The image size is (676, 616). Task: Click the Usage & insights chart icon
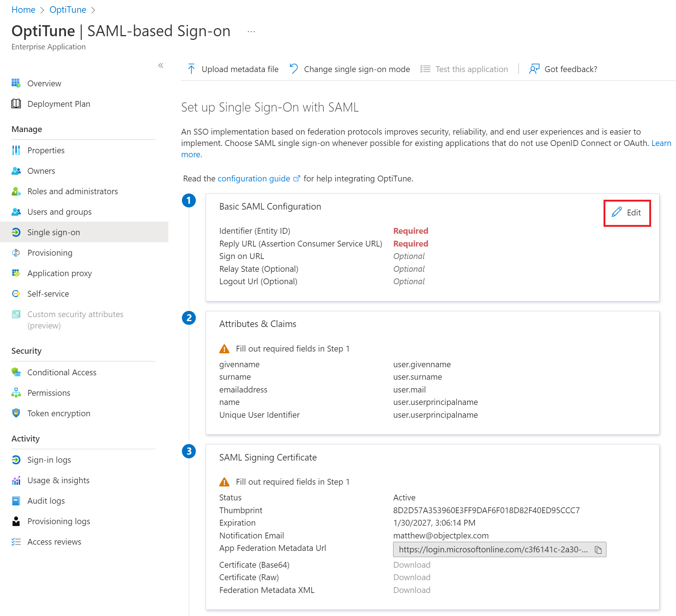16,480
